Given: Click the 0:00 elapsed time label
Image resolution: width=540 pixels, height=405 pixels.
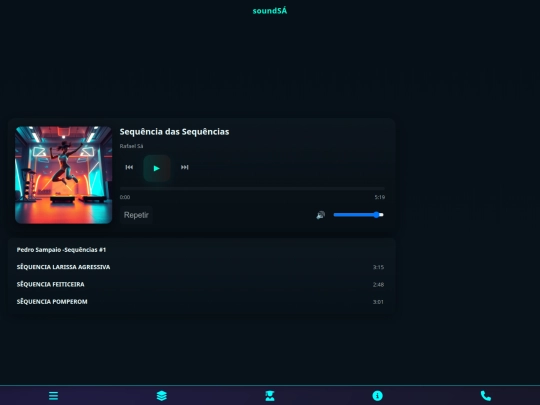Looking at the screenshot, I should point(125,197).
